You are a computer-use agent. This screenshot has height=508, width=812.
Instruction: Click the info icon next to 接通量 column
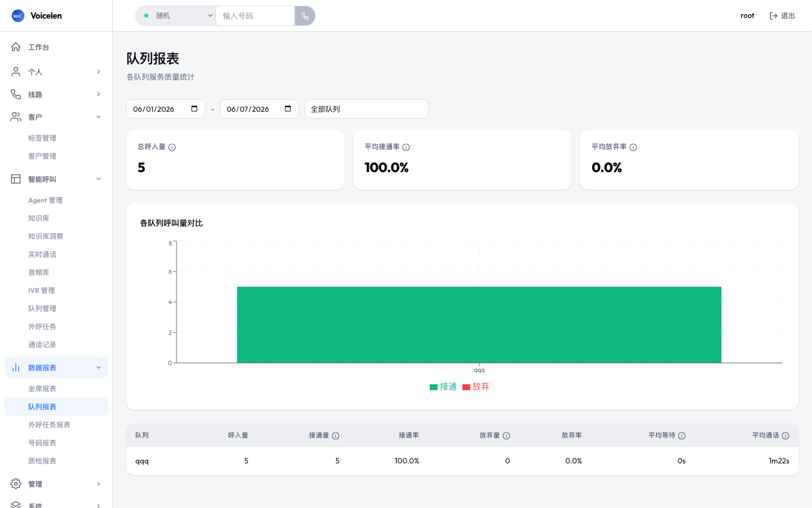click(336, 436)
